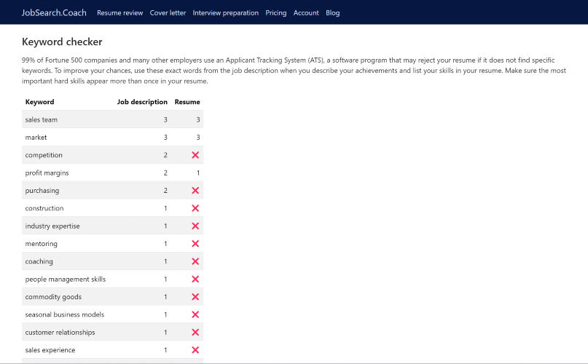Select the 'customer relationships' keyword
The width and height of the screenshot is (588, 364).
click(60, 332)
